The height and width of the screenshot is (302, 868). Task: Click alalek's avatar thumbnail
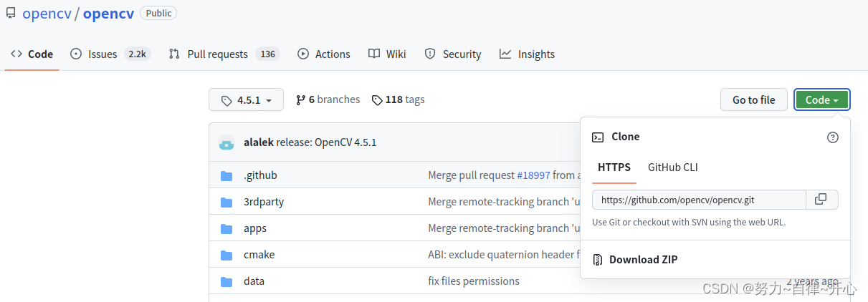(226, 142)
